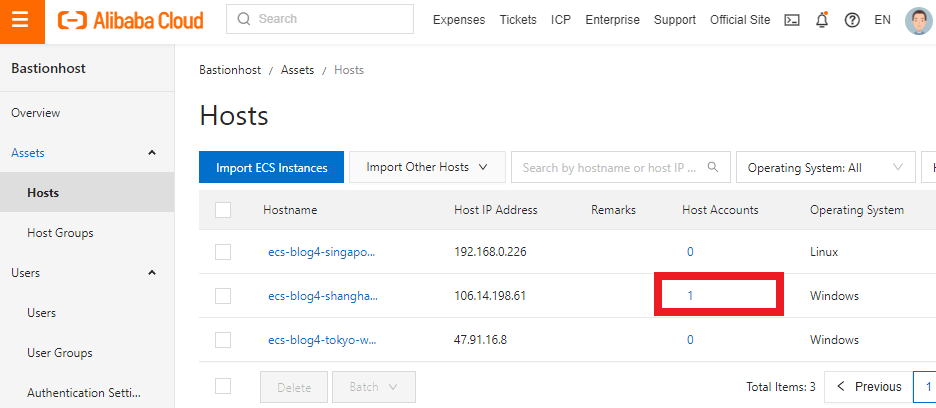Open host accounts count for 47.91.16.8
936x408 pixels.
click(x=690, y=340)
